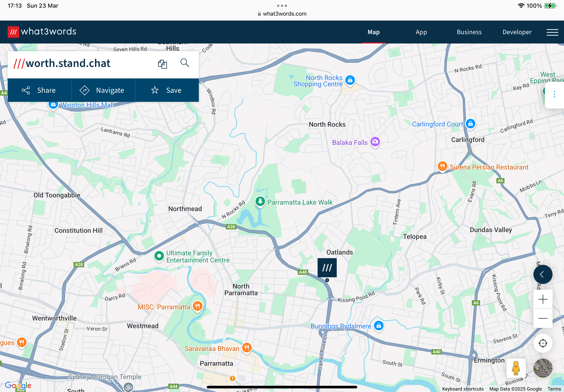Tap the battery status indicator
Screen dimensions: 564x392
pyautogui.click(x=550, y=6)
